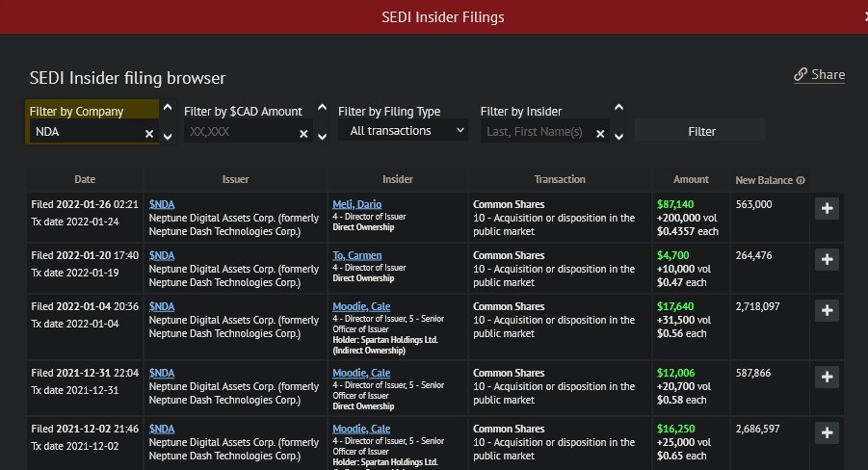Expand the To, Carmen filing row plus
This screenshot has width=868, height=470.
[827, 259]
